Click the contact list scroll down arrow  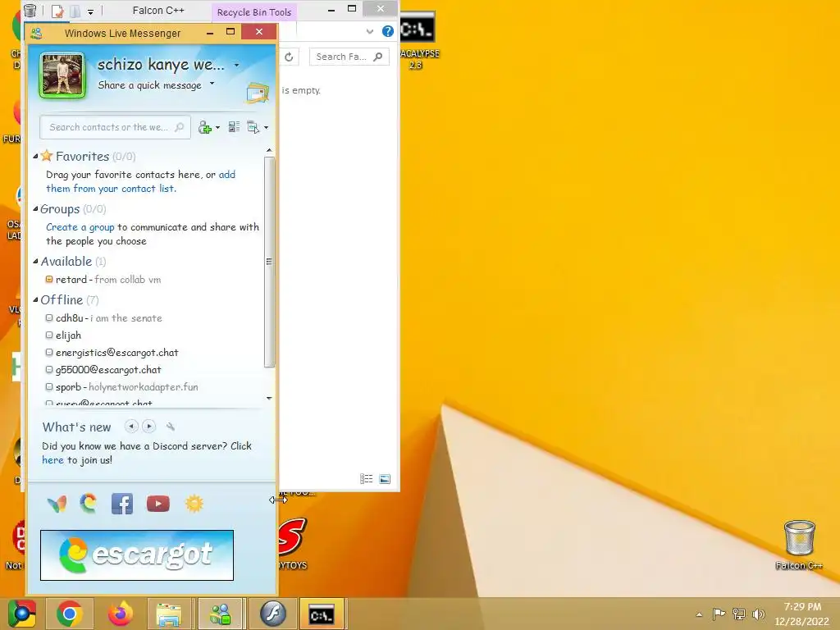pos(269,398)
